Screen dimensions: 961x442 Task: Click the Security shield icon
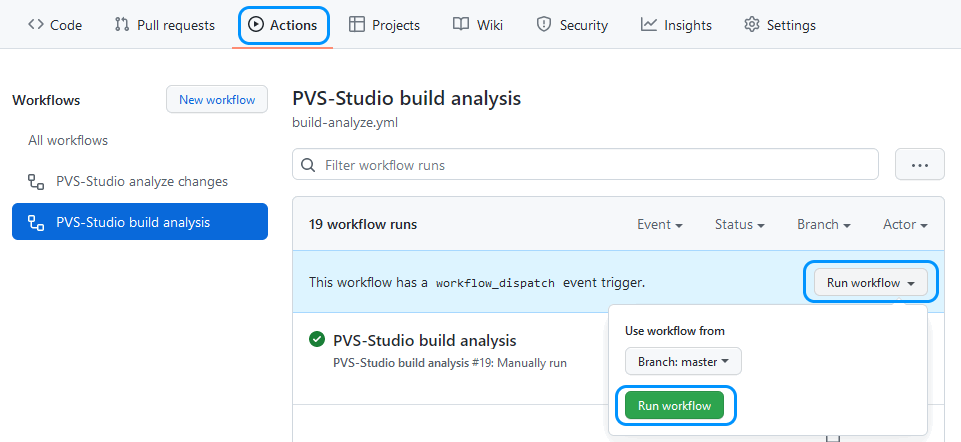coord(544,25)
